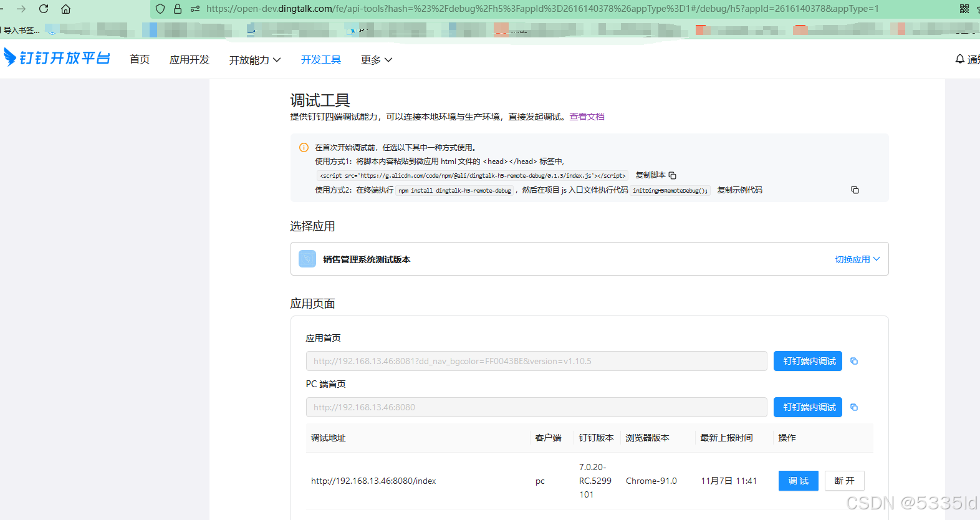Click the 最新上报时间 column header
This screenshot has height=520, width=980.
727,438
